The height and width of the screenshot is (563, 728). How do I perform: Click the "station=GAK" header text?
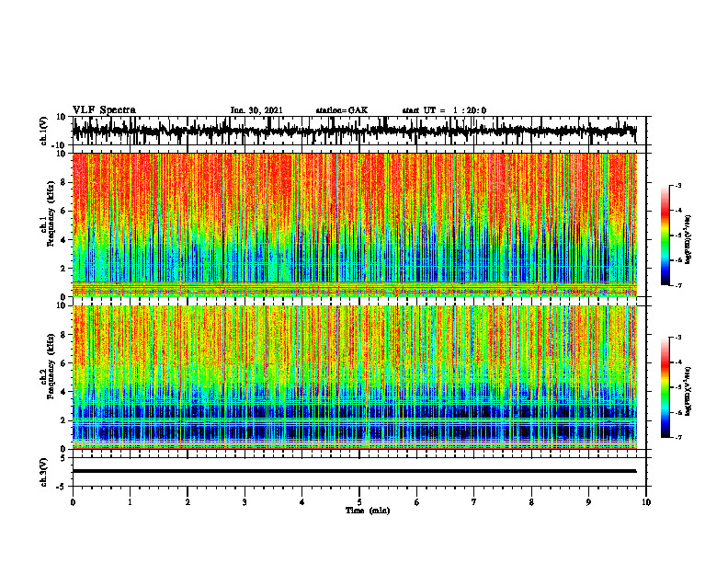pyautogui.click(x=342, y=110)
